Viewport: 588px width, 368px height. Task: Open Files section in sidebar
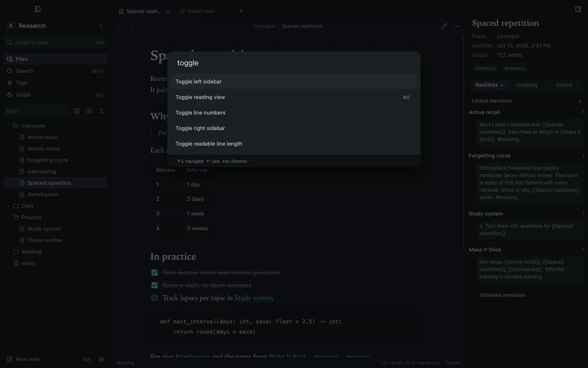point(55,59)
